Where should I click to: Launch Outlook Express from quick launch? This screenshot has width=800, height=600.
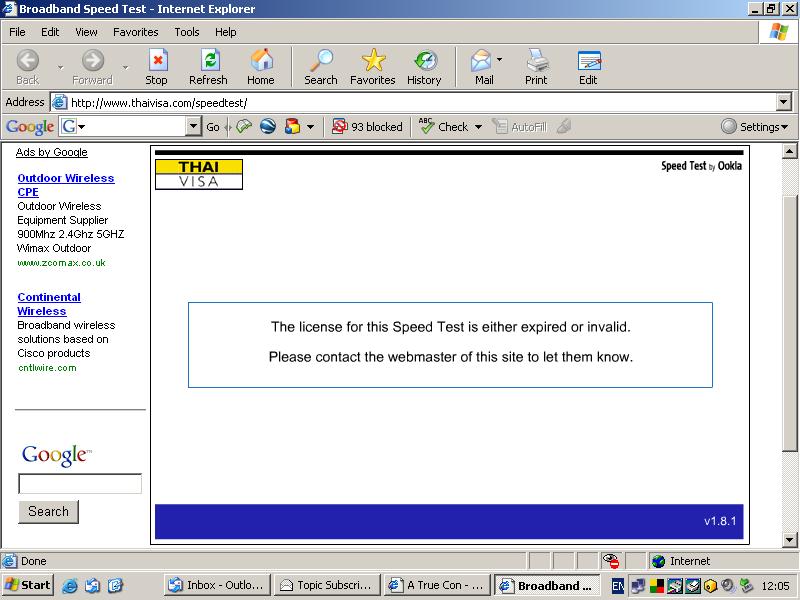(x=92, y=585)
